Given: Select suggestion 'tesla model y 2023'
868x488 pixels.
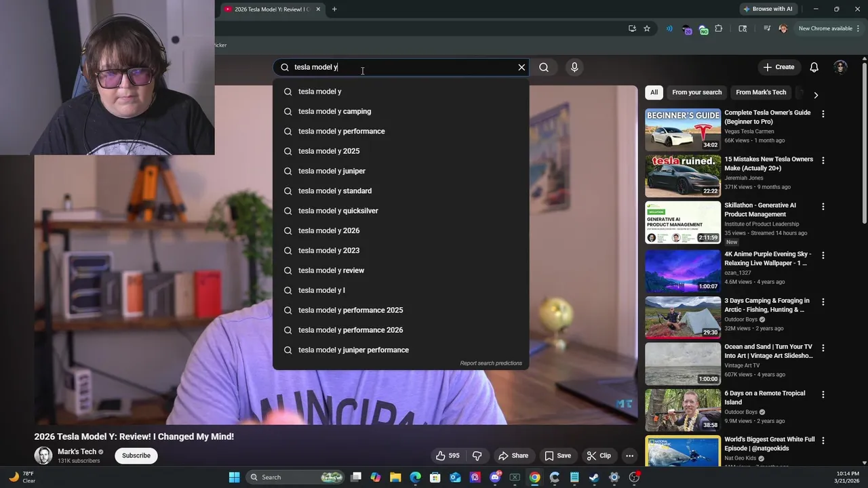Looking at the screenshot, I should (401, 251).
